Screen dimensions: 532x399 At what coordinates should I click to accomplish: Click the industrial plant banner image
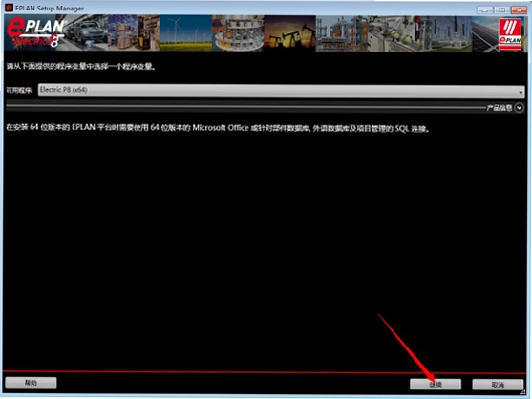342,33
